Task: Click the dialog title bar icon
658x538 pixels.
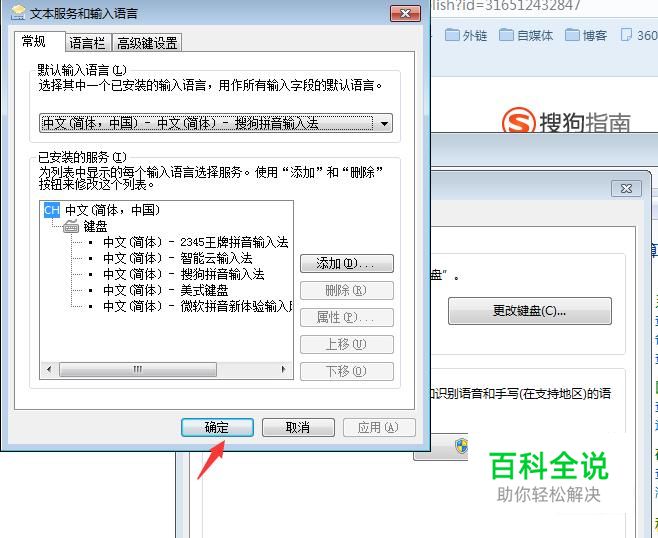Action: click(x=18, y=13)
